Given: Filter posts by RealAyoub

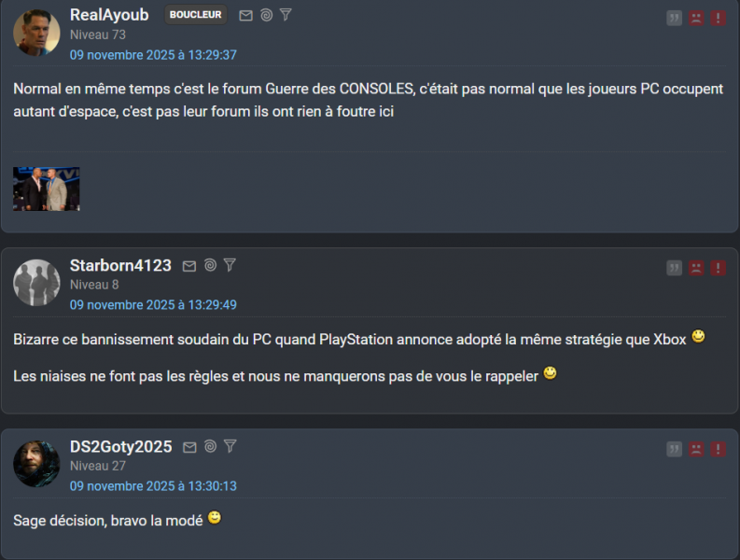Looking at the screenshot, I should [286, 15].
